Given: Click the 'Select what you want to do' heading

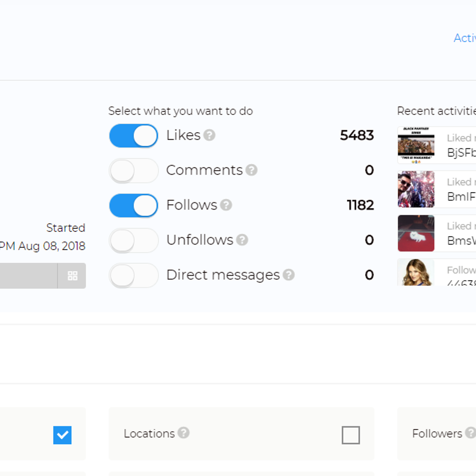Looking at the screenshot, I should coord(180,111).
